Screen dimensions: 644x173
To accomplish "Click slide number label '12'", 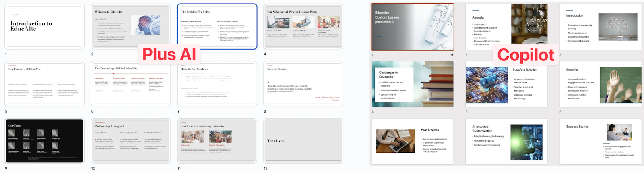I will (266, 169).
